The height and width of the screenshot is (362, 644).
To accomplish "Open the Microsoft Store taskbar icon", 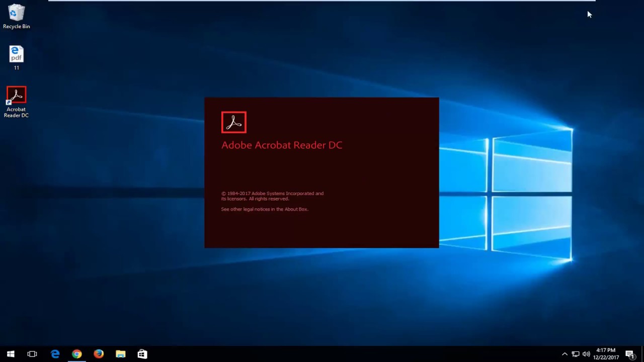I will point(142,354).
